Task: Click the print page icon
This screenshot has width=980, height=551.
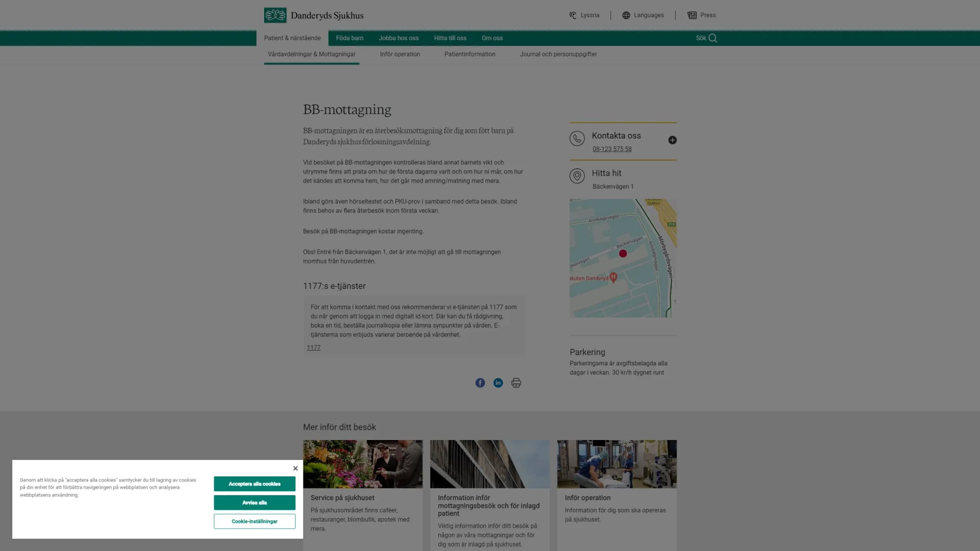Action: [516, 383]
